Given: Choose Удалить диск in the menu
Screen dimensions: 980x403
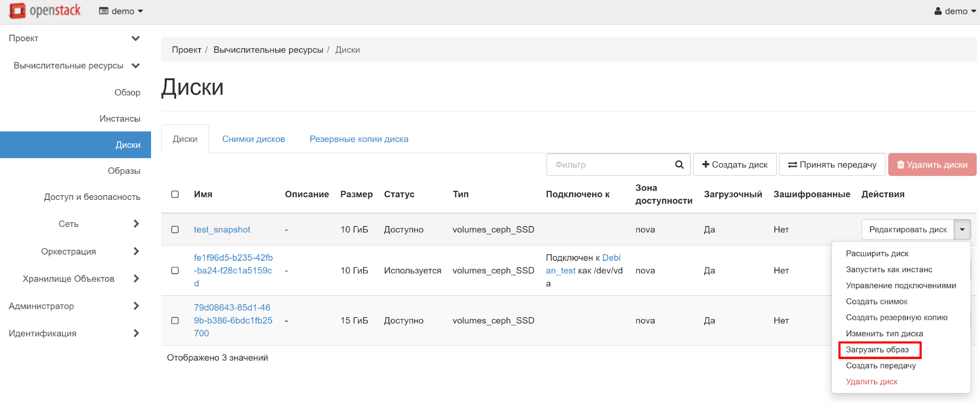Looking at the screenshot, I should tap(871, 381).
